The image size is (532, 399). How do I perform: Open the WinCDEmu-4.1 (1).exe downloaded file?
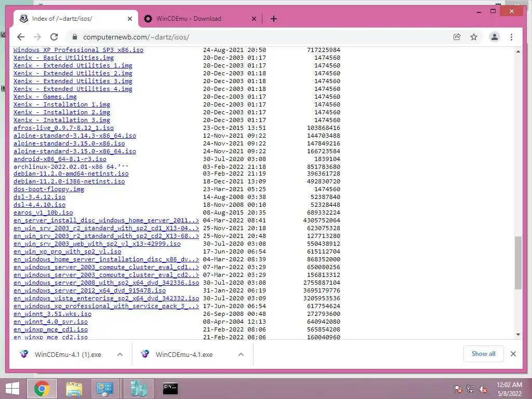click(68, 354)
